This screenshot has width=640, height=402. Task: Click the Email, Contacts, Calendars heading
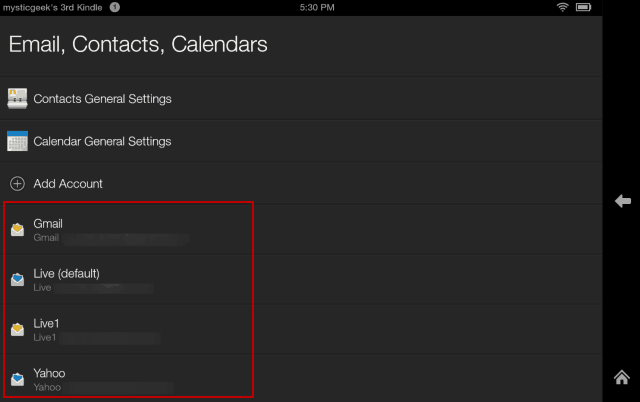point(138,44)
